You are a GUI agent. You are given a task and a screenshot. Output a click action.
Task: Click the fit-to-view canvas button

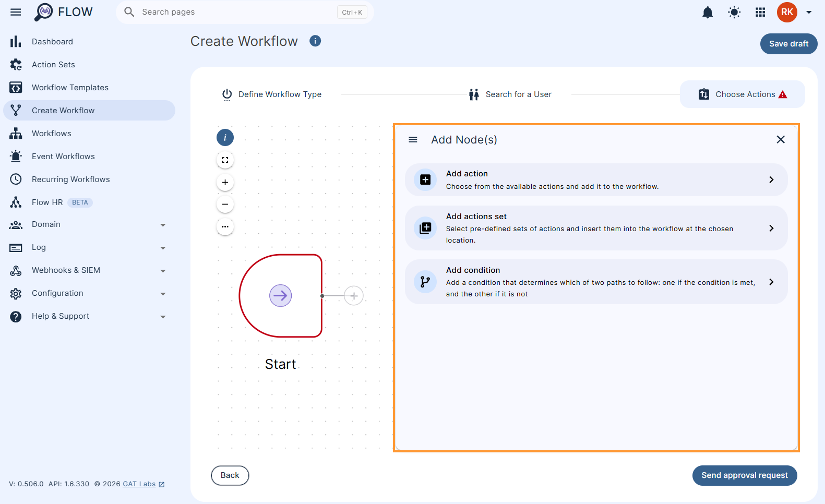pyautogui.click(x=225, y=160)
